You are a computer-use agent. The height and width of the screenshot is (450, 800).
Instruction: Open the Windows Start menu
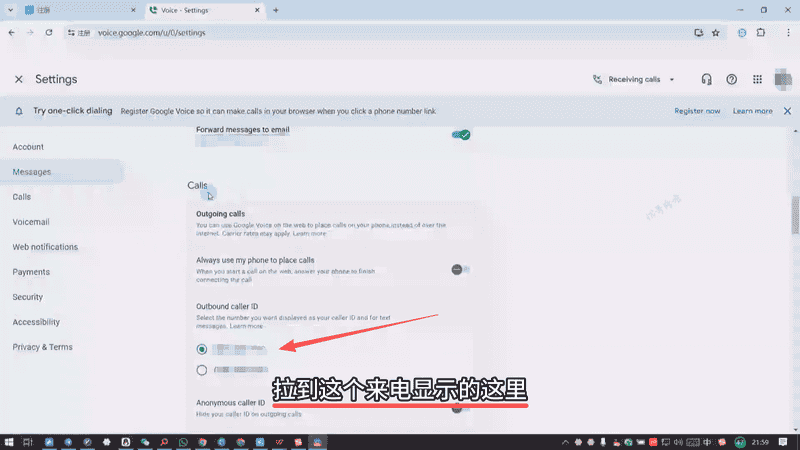point(9,442)
